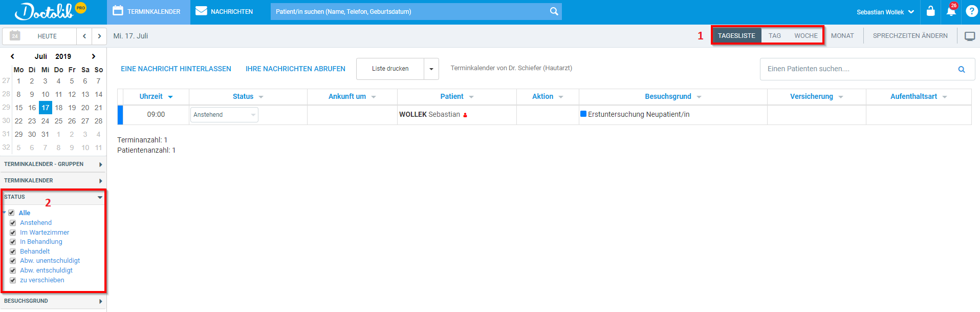Show previous month in mini calendar

[12, 56]
